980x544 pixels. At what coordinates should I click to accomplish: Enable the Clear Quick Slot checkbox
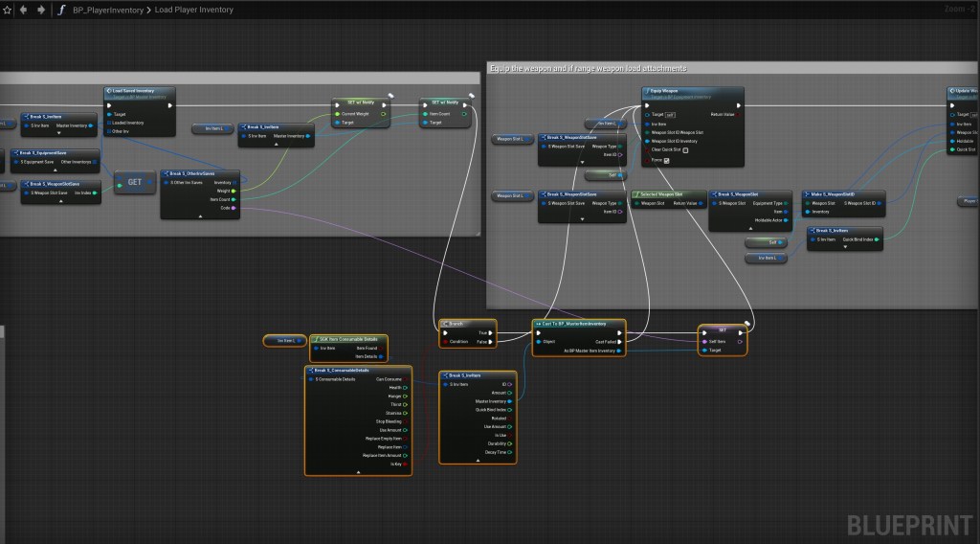[685, 149]
